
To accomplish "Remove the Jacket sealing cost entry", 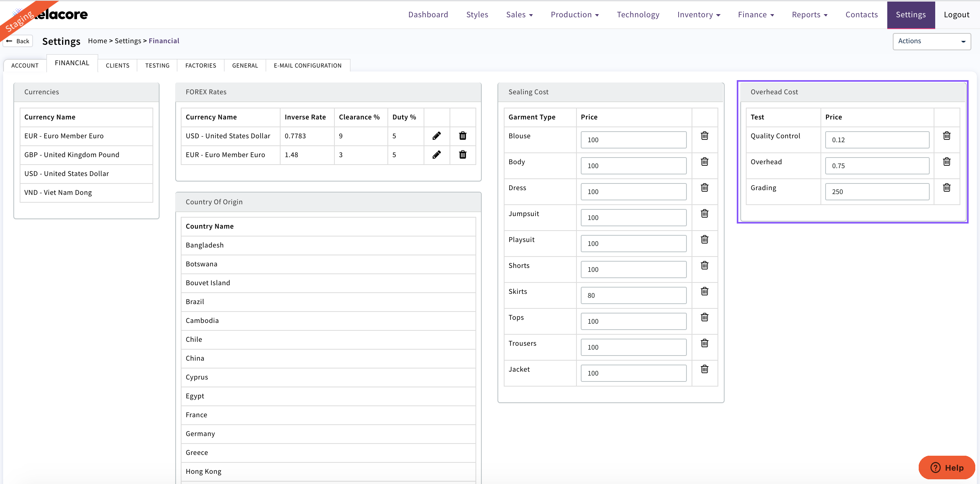I will [x=705, y=369].
